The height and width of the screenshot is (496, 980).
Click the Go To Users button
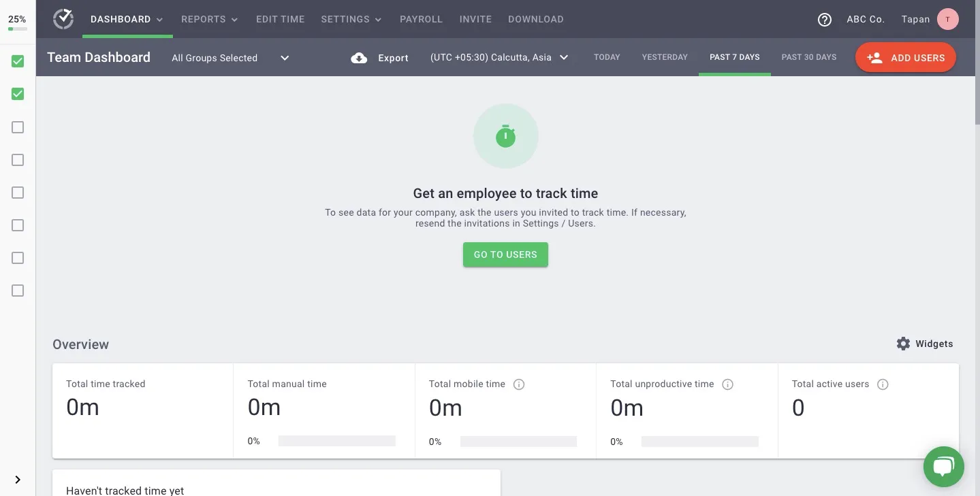(x=505, y=254)
